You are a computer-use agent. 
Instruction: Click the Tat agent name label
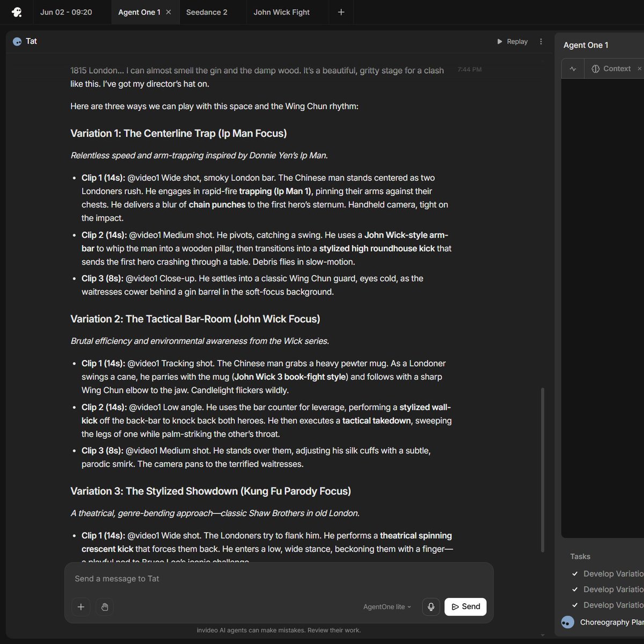[32, 41]
